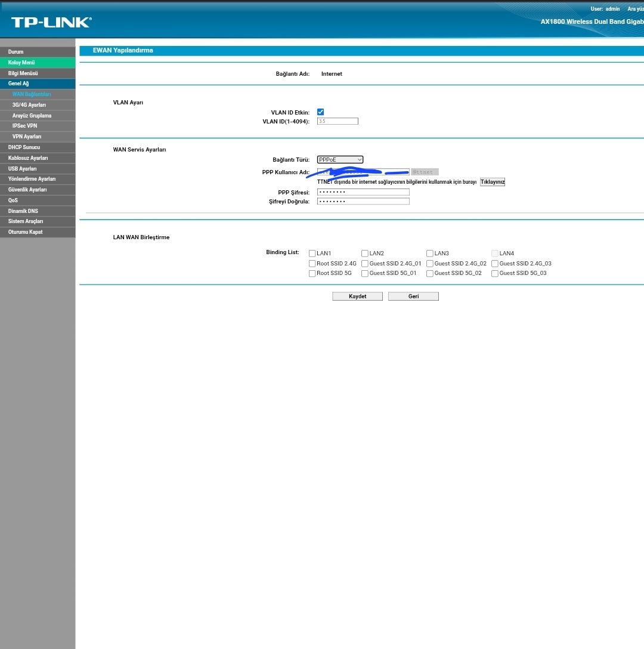The width and height of the screenshot is (644, 649).
Task: Check Guest SSID 2.4G_02 checkbox
Action: click(x=429, y=264)
